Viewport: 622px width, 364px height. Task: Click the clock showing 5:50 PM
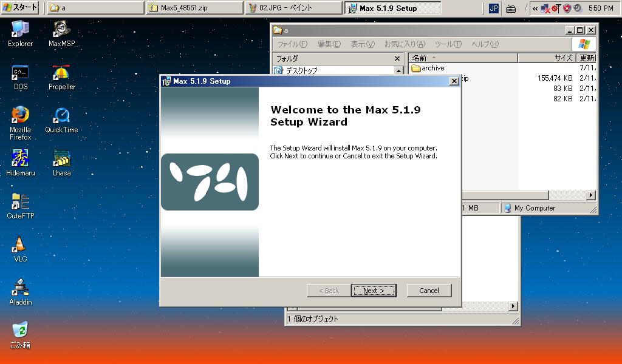[x=601, y=8]
